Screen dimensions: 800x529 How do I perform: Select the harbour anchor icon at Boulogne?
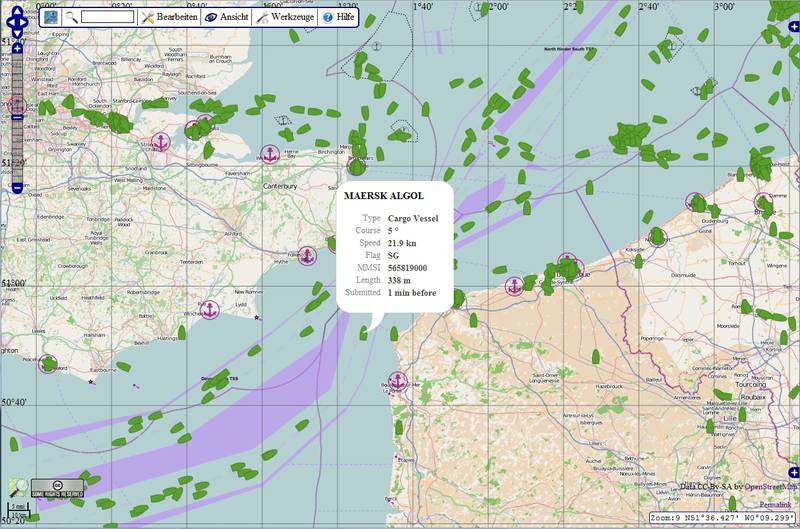point(398,381)
